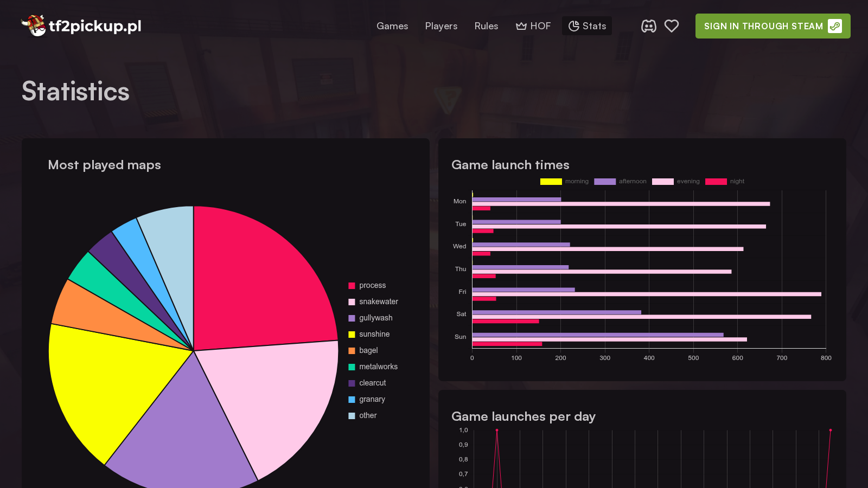Open the Rules page
The image size is (868, 488).
[x=486, y=25]
